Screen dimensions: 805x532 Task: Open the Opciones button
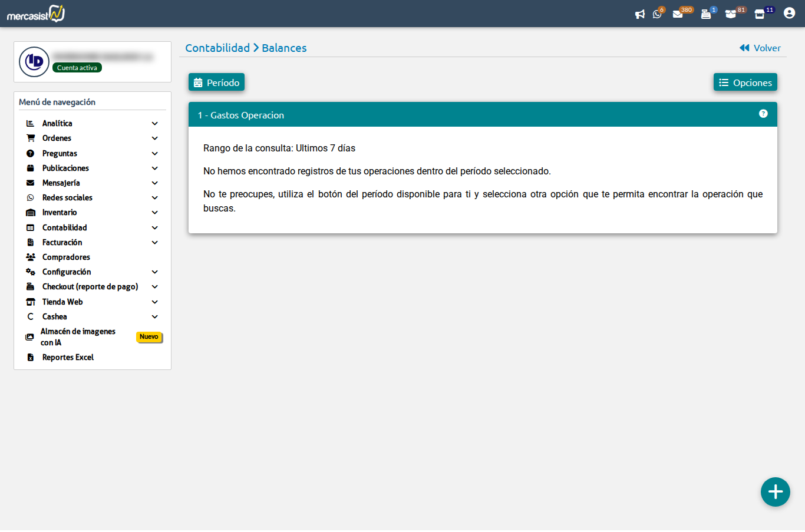745,82
